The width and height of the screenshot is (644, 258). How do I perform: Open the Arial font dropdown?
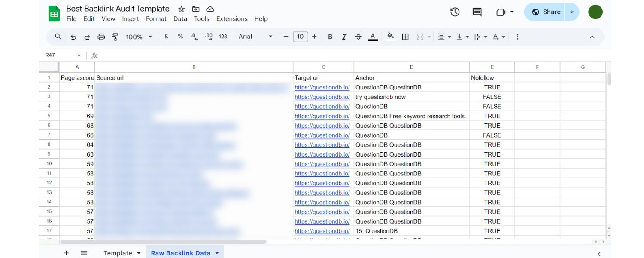255,37
